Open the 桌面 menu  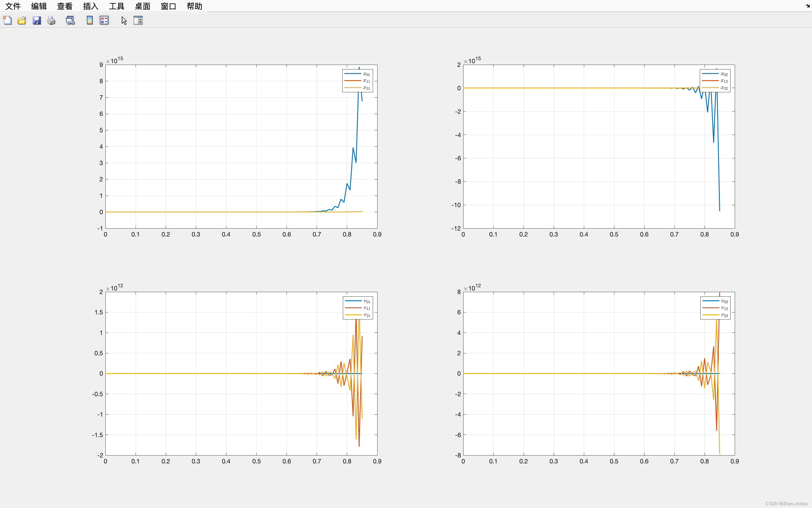pos(143,6)
